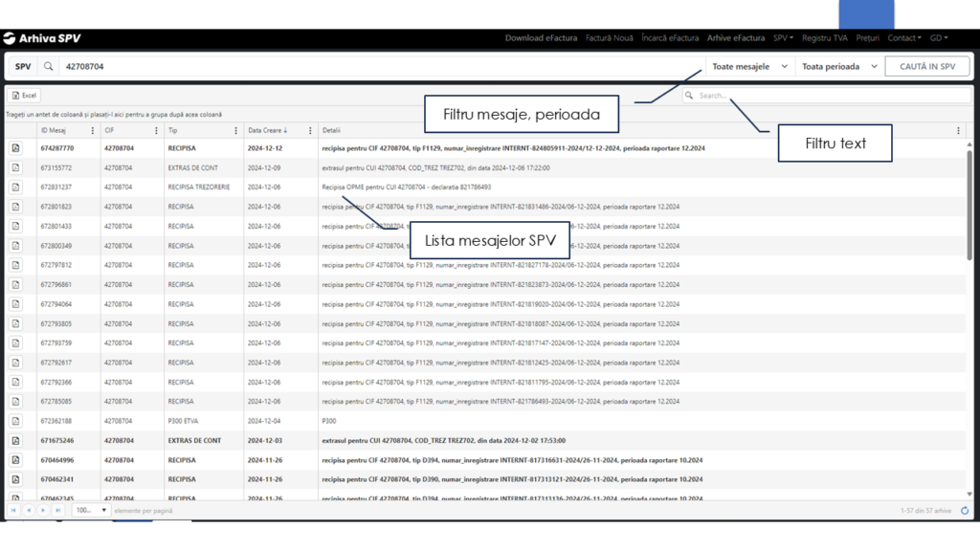The width and height of the screenshot is (980, 551).
Task: Open the document icon for message 674287770
Action: point(16,148)
